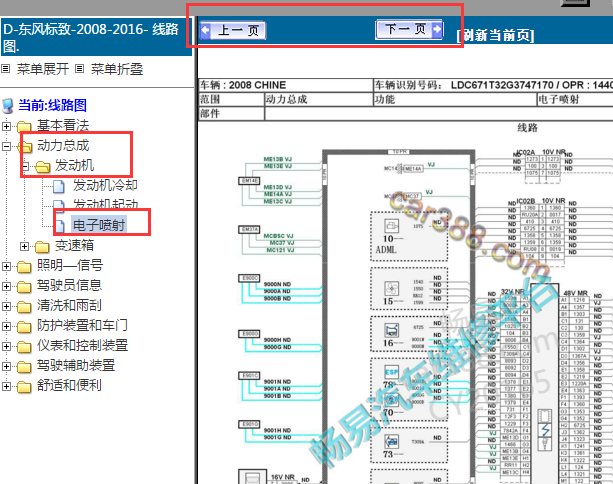Click the 驾驶员信息 folder icon
The width and height of the screenshot is (613, 484).
coord(24,287)
